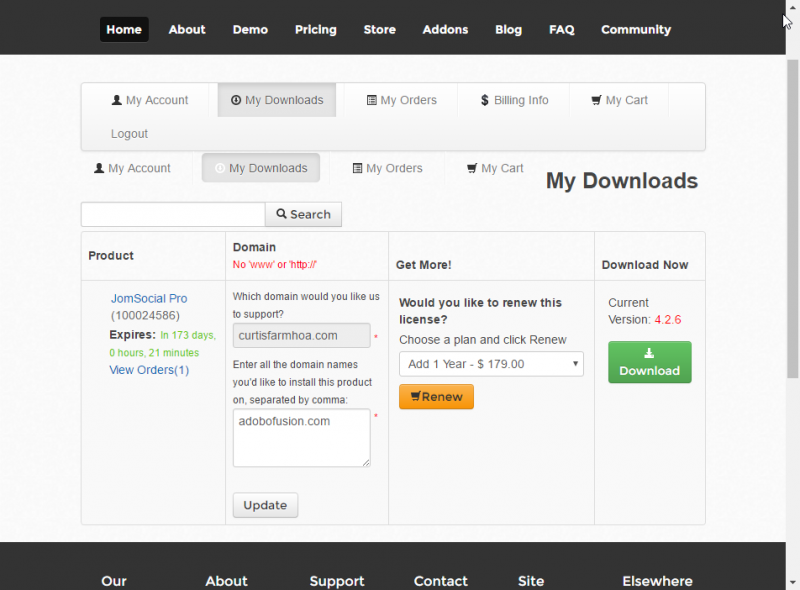Open the Pricing page
This screenshot has height=590, width=800.
pos(316,30)
